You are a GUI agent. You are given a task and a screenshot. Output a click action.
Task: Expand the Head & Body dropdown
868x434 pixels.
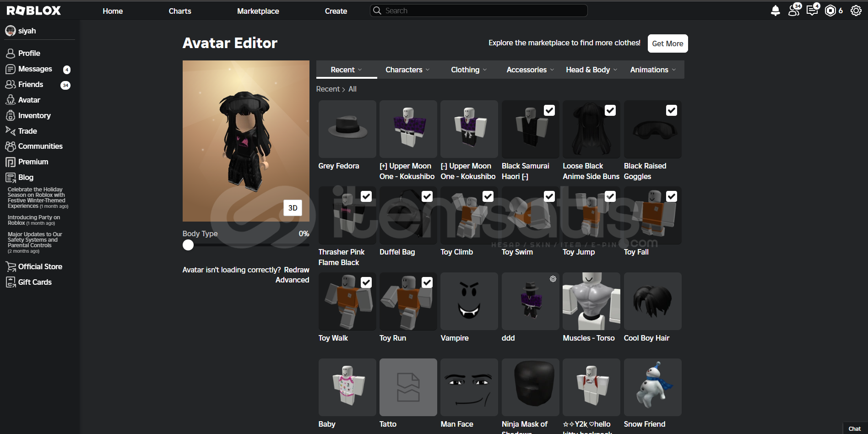[x=591, y=70]
